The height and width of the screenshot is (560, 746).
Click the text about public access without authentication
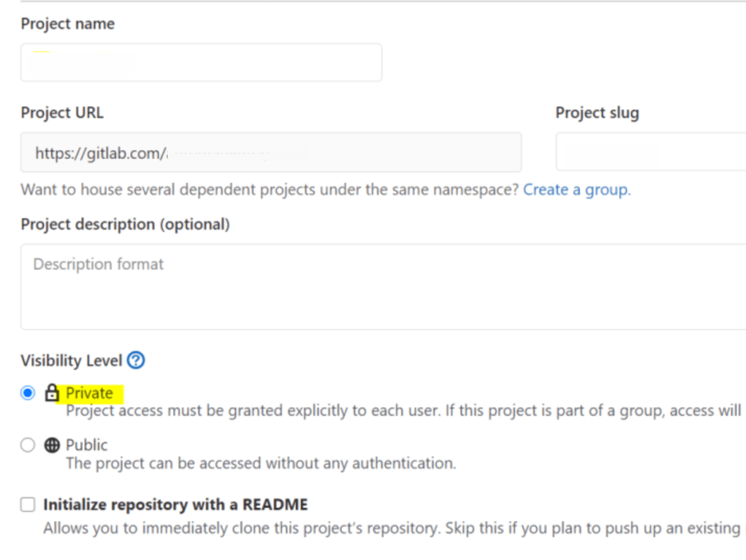click(x=260, y=464)
